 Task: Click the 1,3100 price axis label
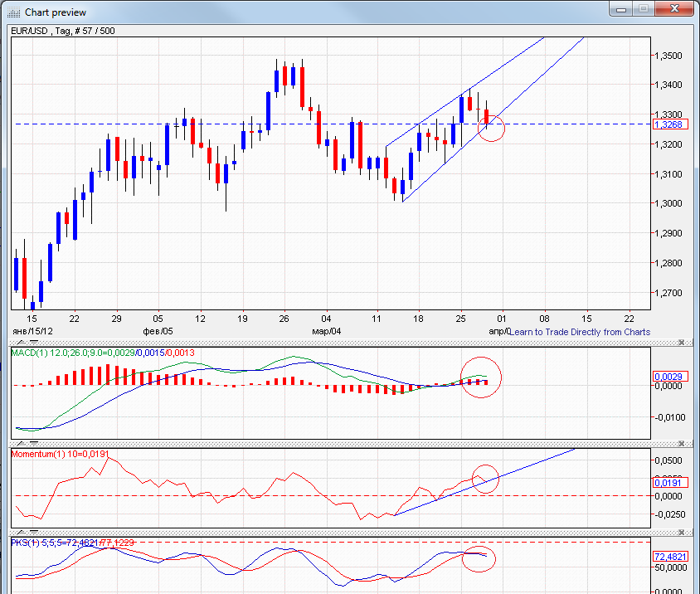pyautogui.click(x=668, y=174)
